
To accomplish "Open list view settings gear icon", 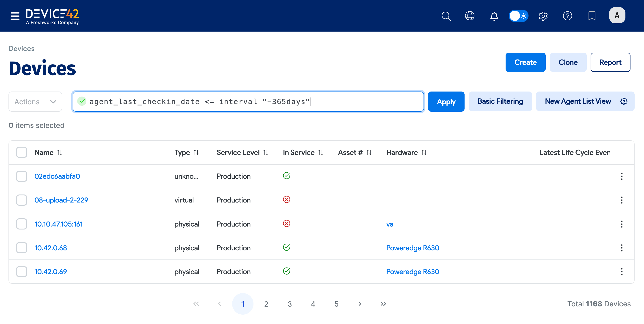I will (x=624, y=101).
